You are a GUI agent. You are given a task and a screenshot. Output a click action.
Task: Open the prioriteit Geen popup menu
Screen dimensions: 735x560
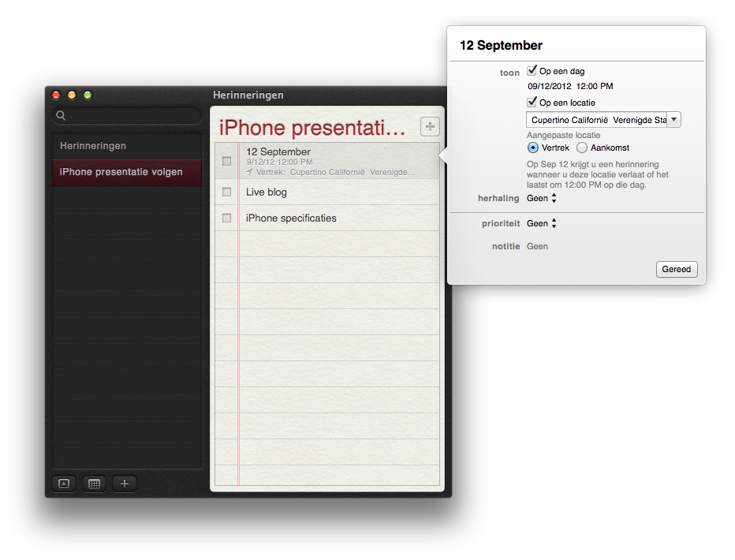(x=542, y=224)
